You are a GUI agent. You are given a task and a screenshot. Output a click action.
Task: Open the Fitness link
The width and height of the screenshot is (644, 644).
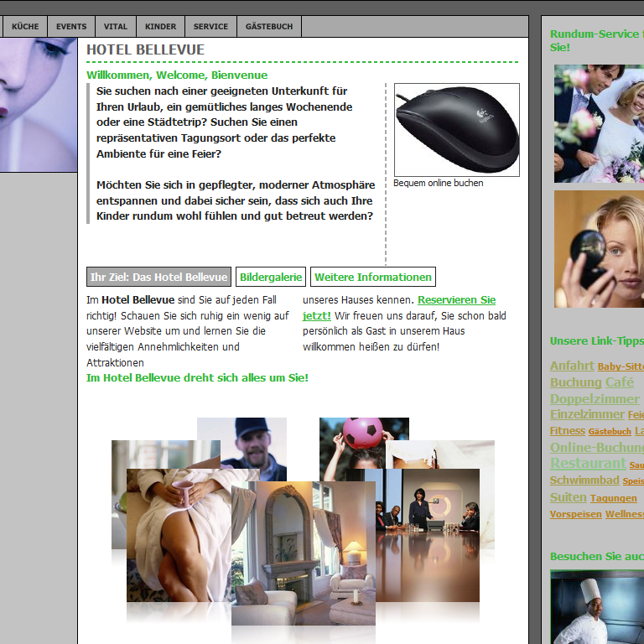[567, 431]
